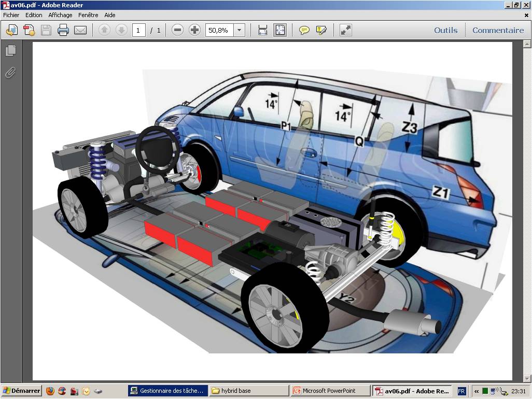Switch to Microsoft PowerPoint in taskbar

[330, 391]
